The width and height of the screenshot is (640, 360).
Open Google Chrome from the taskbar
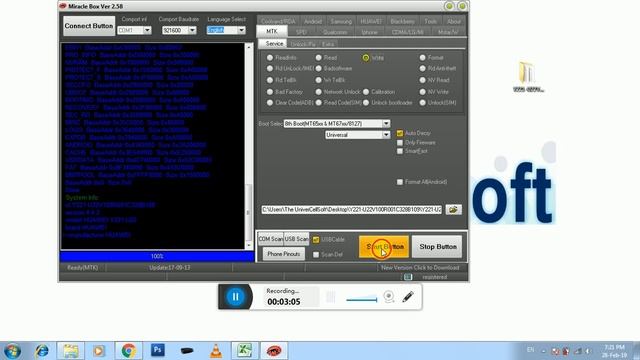(128, 351)
